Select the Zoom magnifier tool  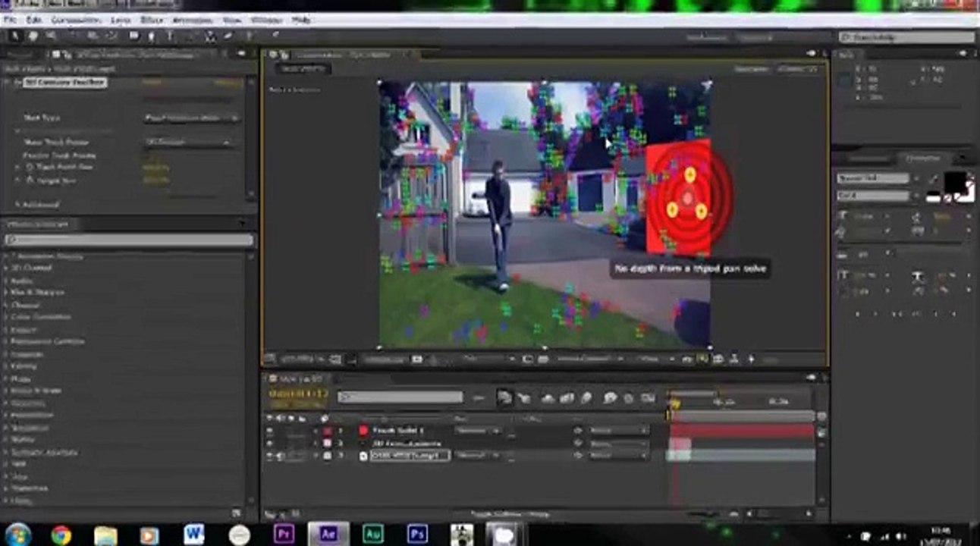click(x=52, y=36)
